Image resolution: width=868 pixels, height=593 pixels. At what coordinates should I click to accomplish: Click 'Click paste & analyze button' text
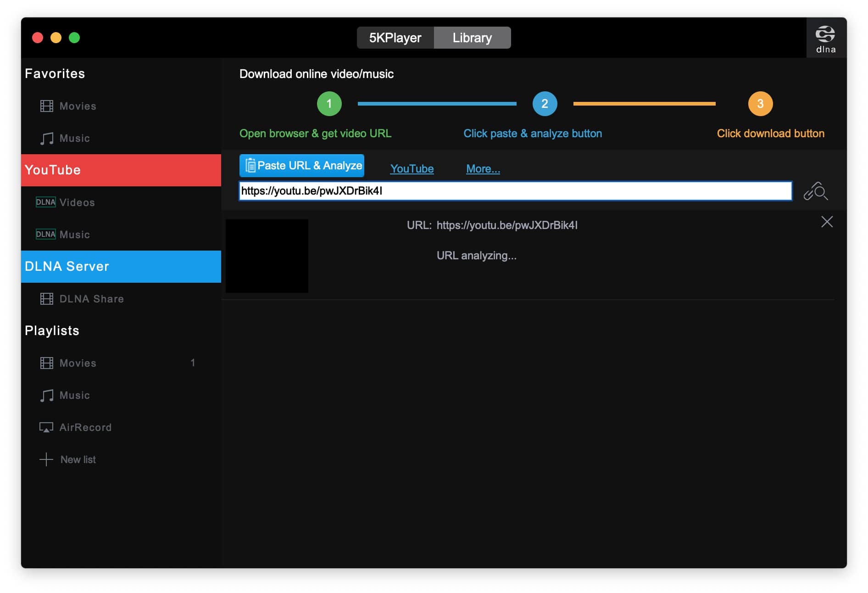[x=533, y=134]
